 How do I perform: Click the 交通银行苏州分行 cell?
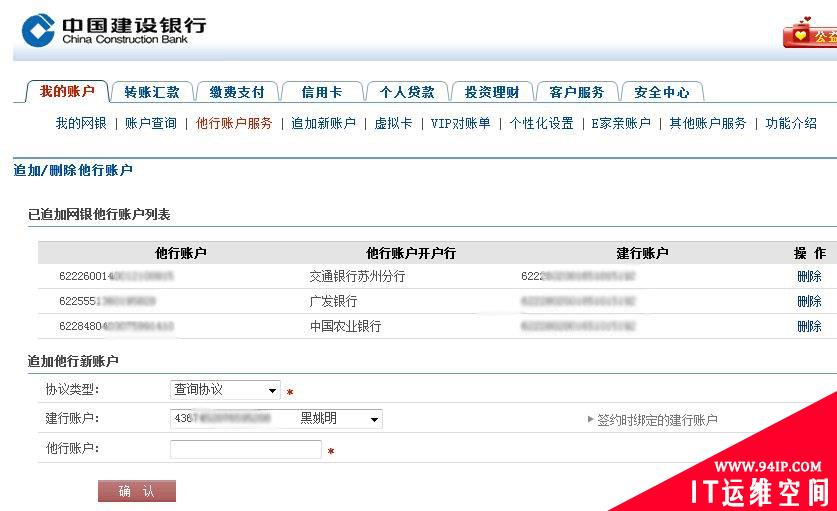[357, 276]
